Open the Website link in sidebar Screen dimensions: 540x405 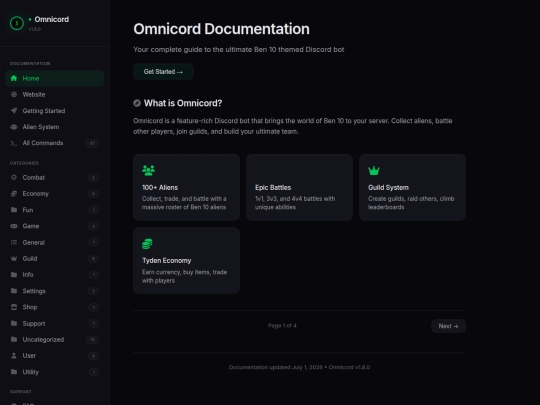[54, 94]
